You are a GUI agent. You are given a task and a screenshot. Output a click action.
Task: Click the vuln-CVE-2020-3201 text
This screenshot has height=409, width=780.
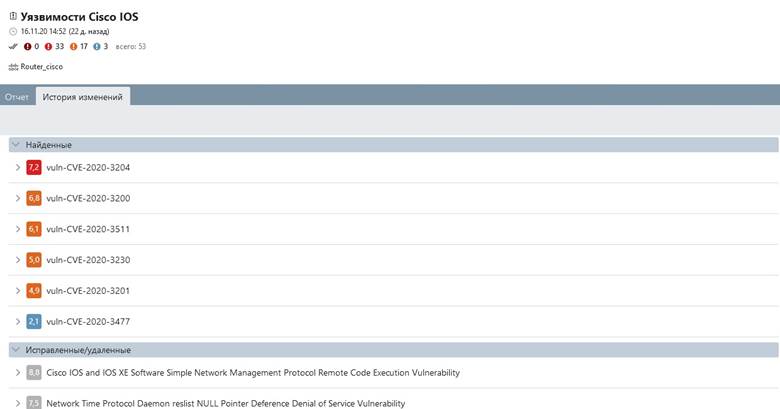[88, 291]
